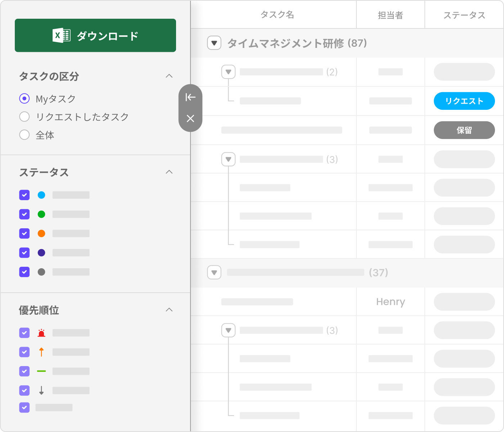Select the 全体 radio option
This screenshot has height=432, width=504.
point(24,135)
